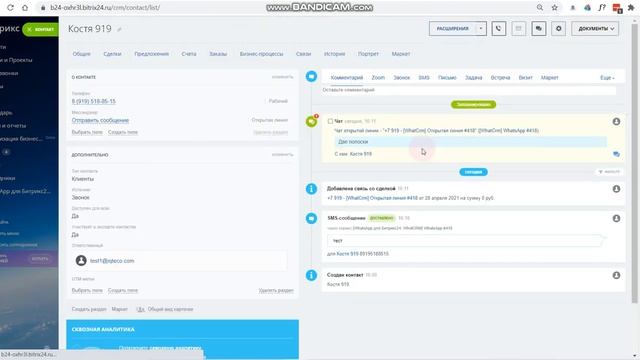
Task: Click the blue icon beside SMS-сообщение entry
Action: [311, 218]
